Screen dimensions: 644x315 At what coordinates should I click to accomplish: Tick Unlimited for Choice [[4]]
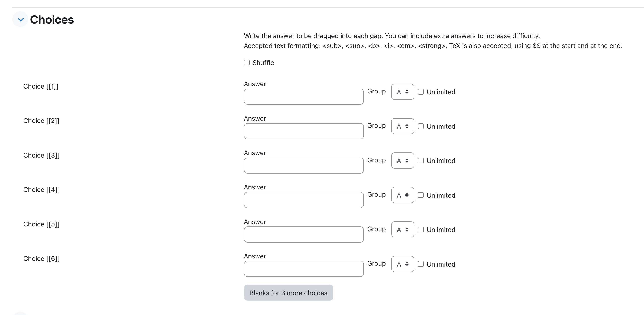(x=421, y=195)
